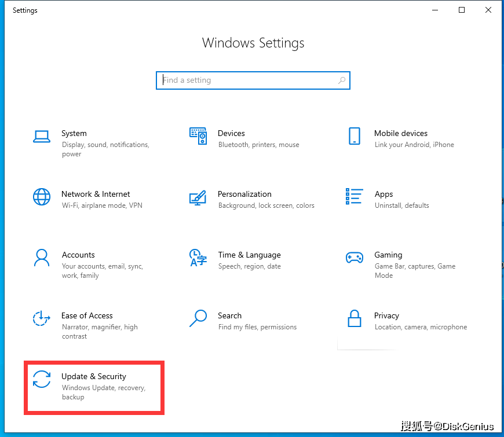Screen dimensions: 504x437
Task: Select the Time & Language title
Action: pos(250,255)
